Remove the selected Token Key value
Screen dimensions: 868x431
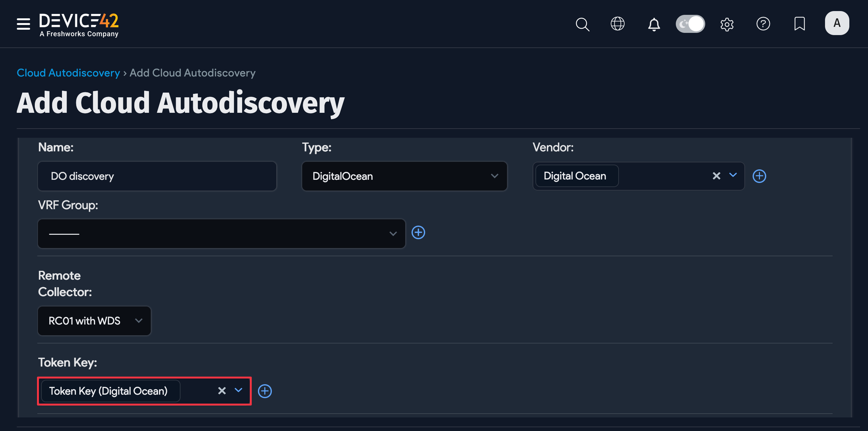(x=222, y=391)
